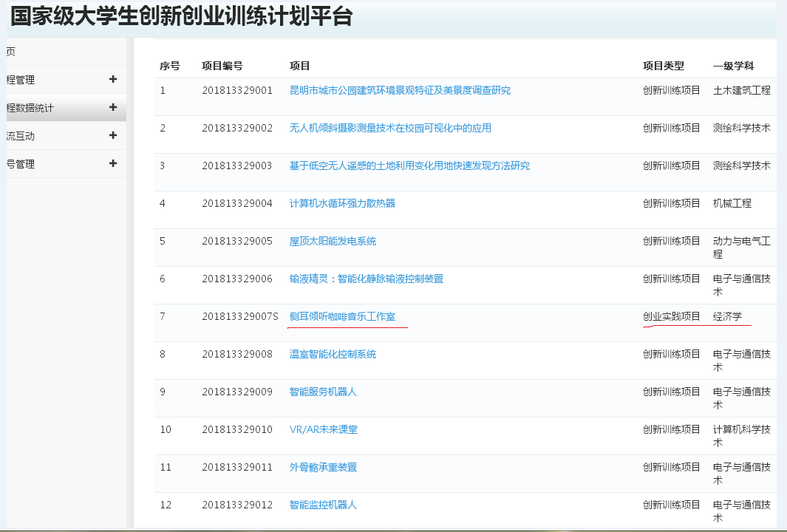Open the 温室智能化控制系统 project
This screenshot has height=532, width=787.
[x=333, y=354]
